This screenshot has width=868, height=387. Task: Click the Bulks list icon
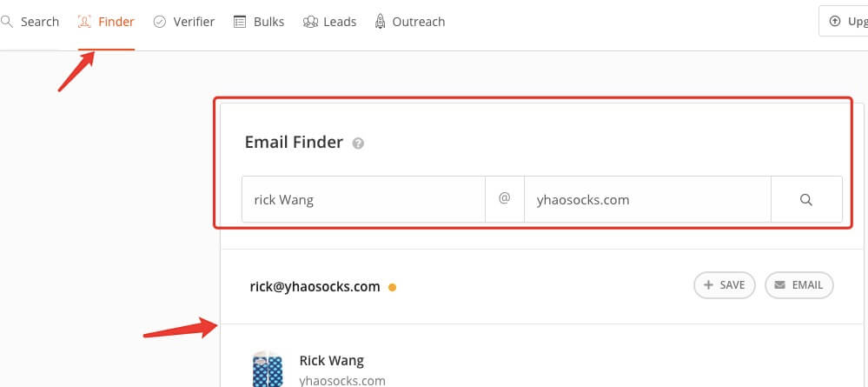coord(240,22)
